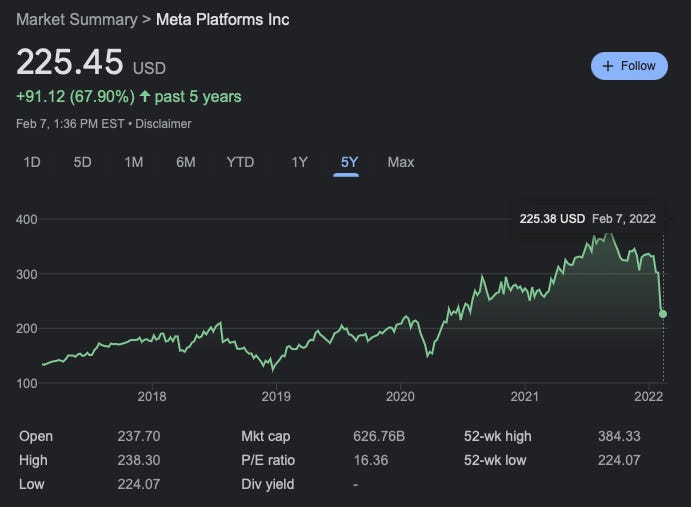The image size is (691, 507).
Task: Click the Low value 224.07 under Open
Action: click(x=138, y=484)
